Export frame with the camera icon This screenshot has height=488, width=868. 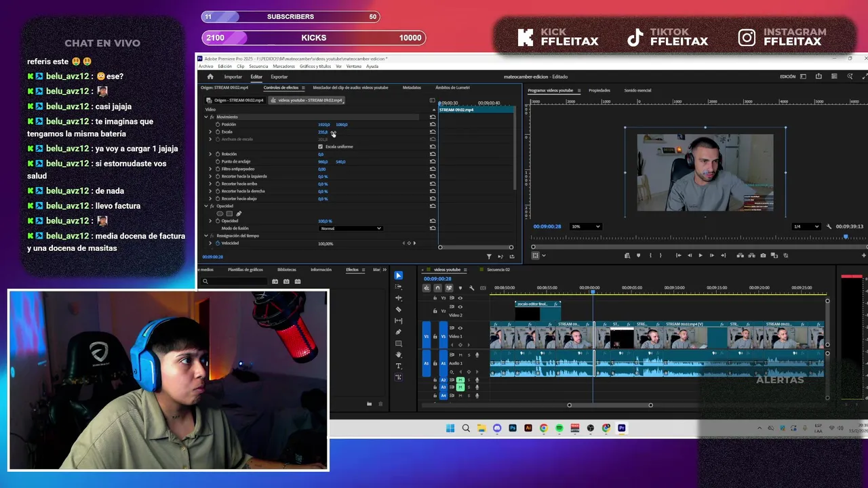pos(763,256)
